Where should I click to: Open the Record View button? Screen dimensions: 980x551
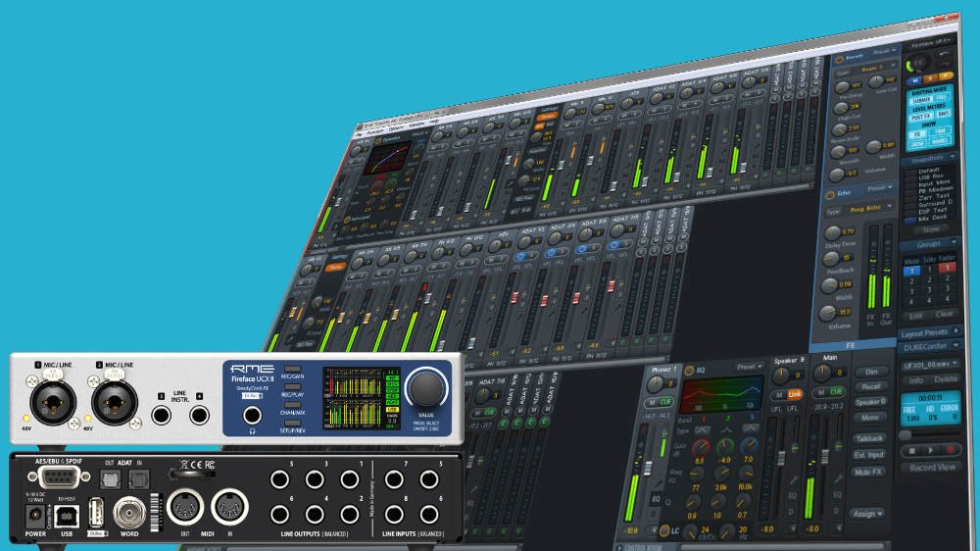pyautogui.click(x=932, y=467)
